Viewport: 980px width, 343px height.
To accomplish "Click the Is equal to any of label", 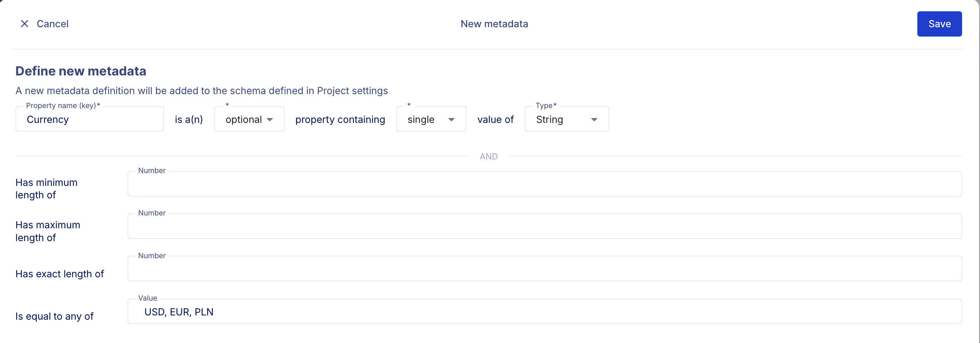I will (x=54, y=316).
